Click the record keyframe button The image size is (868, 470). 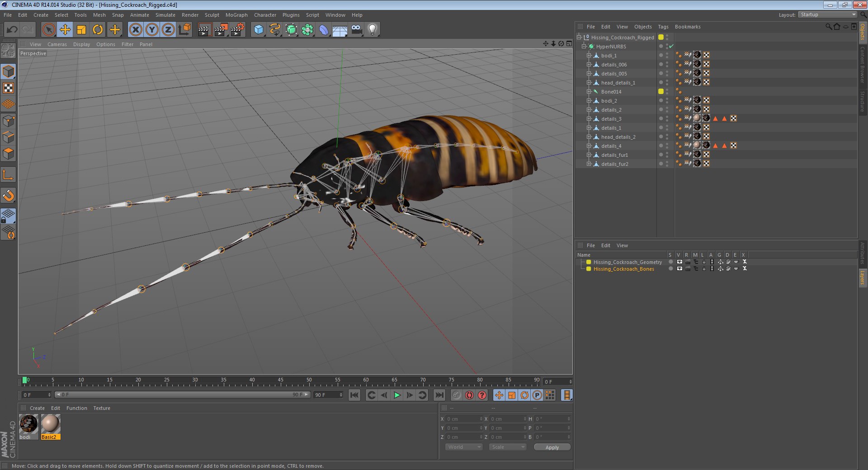click(x=457, y=395)
